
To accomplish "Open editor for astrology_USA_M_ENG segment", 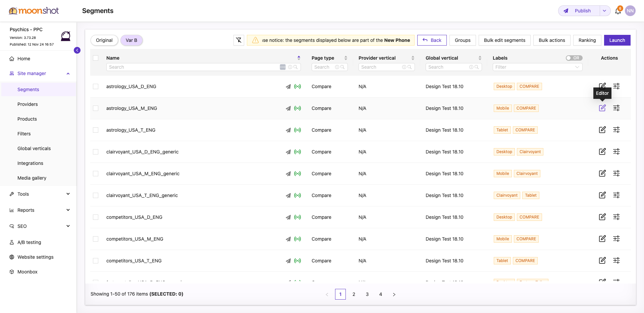I will point(602,108).
